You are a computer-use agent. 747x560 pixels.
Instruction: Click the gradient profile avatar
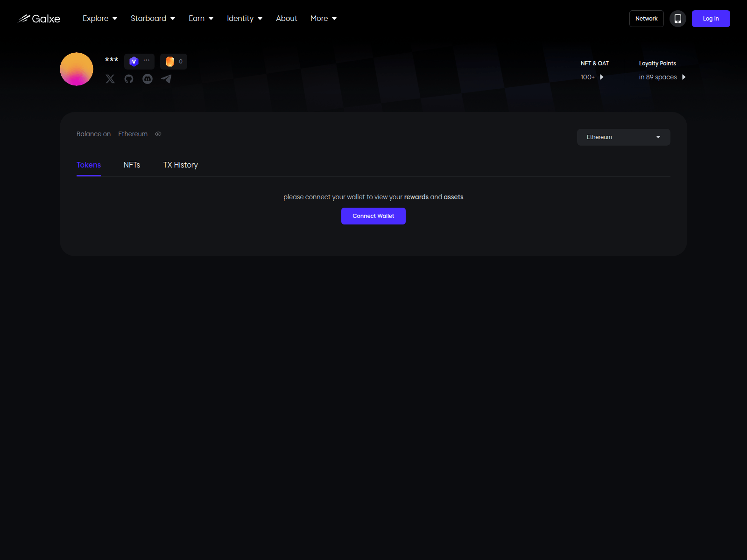(x=77, y=69)
